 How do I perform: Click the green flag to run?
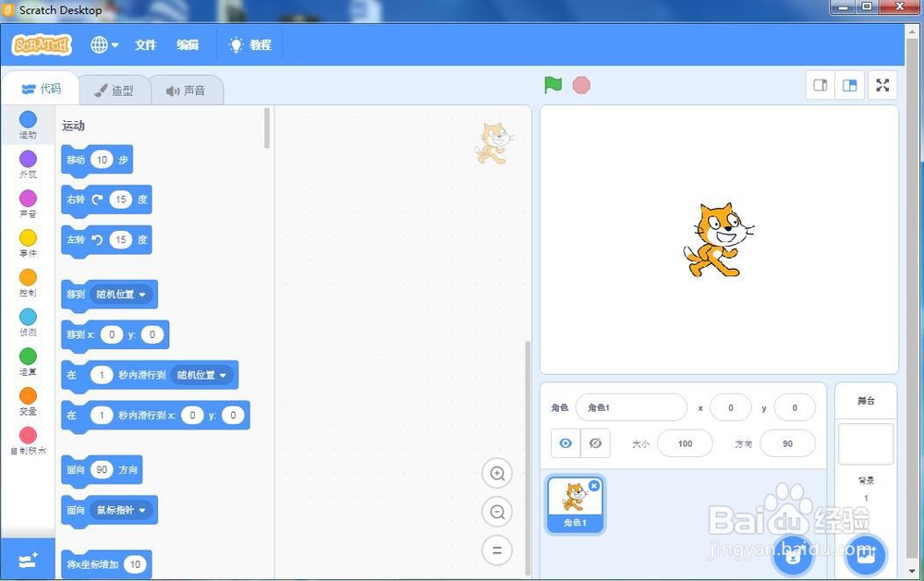click(x=553, y=85)
